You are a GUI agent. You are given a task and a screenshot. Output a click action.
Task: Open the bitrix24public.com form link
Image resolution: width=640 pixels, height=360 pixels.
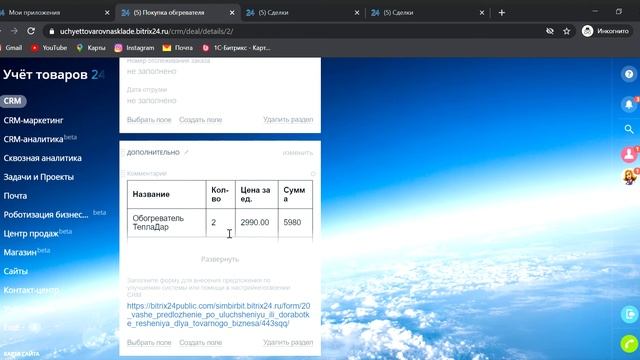pos(218,315)
